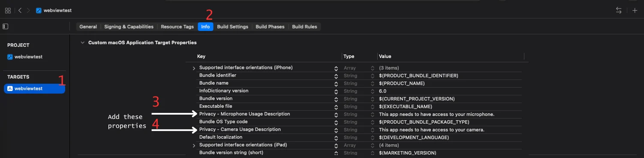Screen dimensions: 644x158
Task: Open key stepper for Bundle version row
Action: tap(336, 99)
